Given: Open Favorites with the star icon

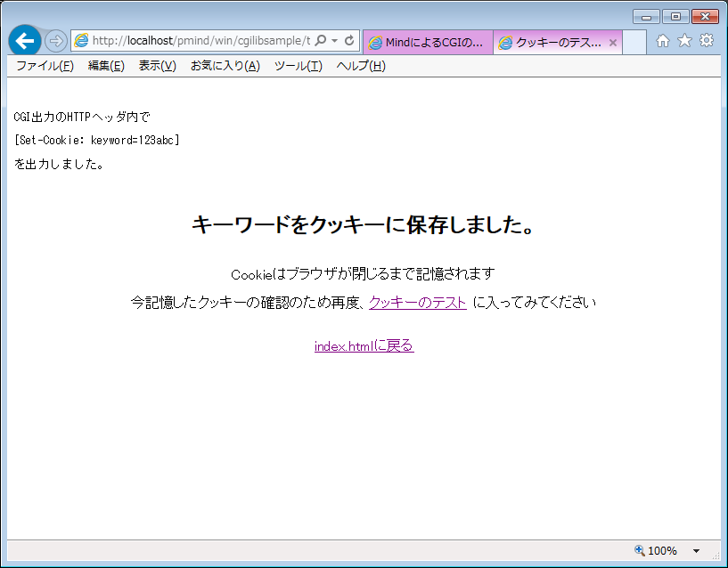Looking at the screenshot, I should click(685, 41).
